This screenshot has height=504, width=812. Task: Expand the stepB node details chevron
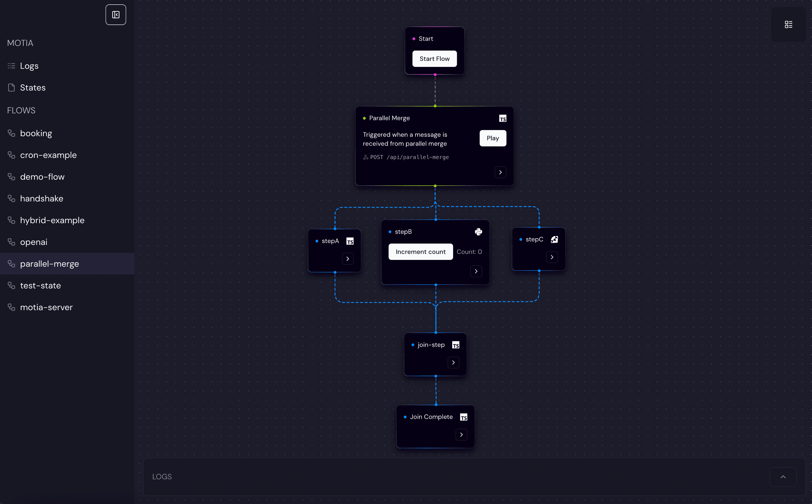(x=476, y=271)
